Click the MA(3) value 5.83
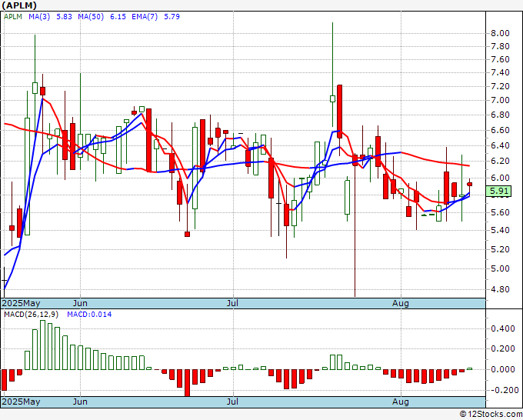 tap(64, 17)
